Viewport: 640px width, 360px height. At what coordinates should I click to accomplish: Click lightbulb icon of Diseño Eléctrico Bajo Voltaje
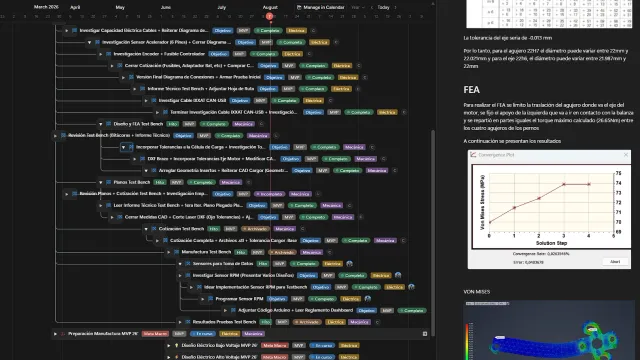(176, 345)
